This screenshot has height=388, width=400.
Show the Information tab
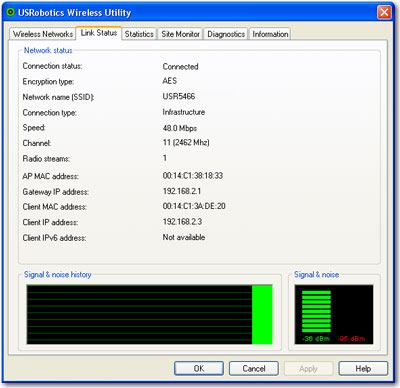(x=270, y=34)
